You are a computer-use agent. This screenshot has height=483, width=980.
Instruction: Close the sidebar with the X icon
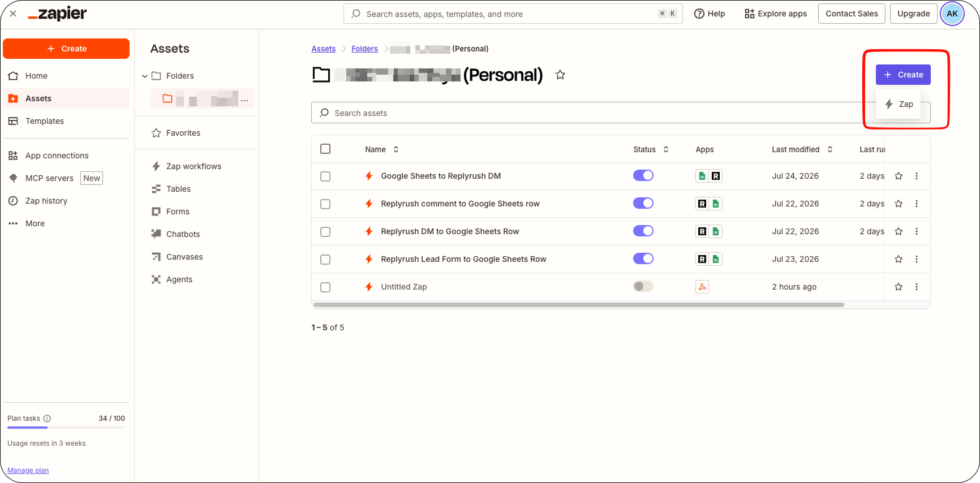tap(13, 14)
